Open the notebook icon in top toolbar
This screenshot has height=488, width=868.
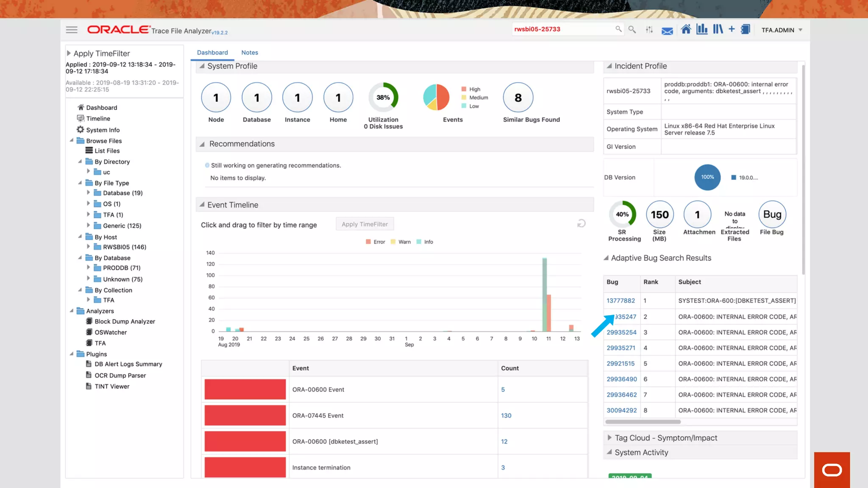pos(746,30)
